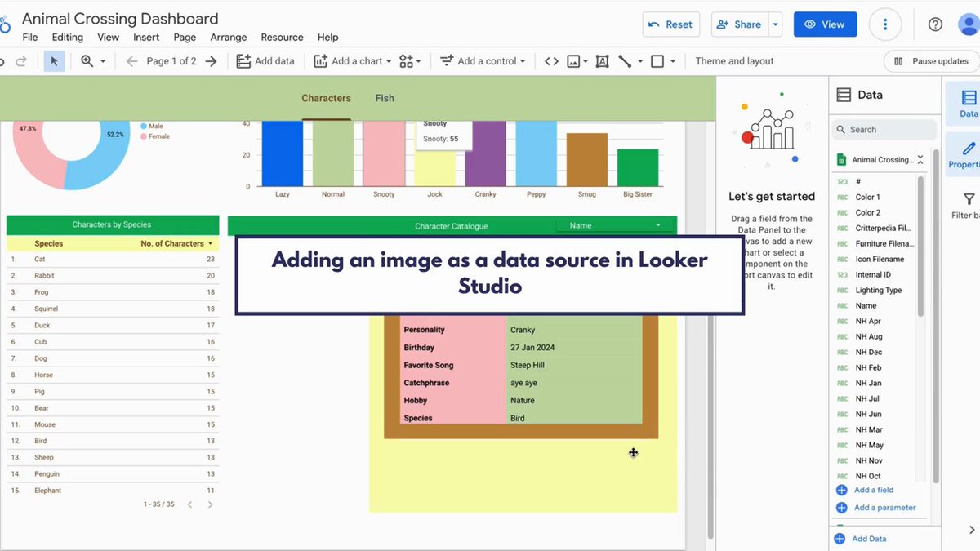Open the Insert menu
The width and height of the screenshot is (980, 551).
[146, 38]
